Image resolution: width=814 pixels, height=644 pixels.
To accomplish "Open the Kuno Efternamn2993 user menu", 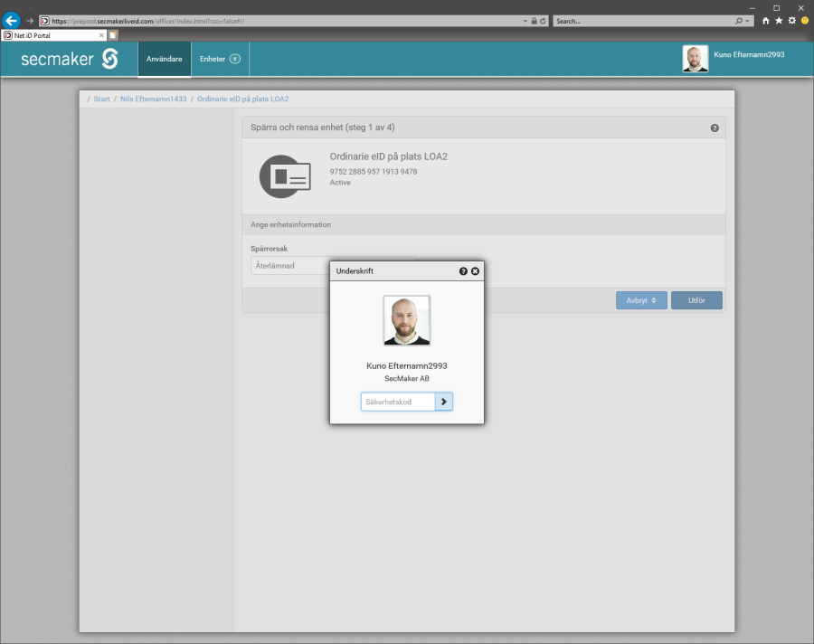I will click(749, 54).
